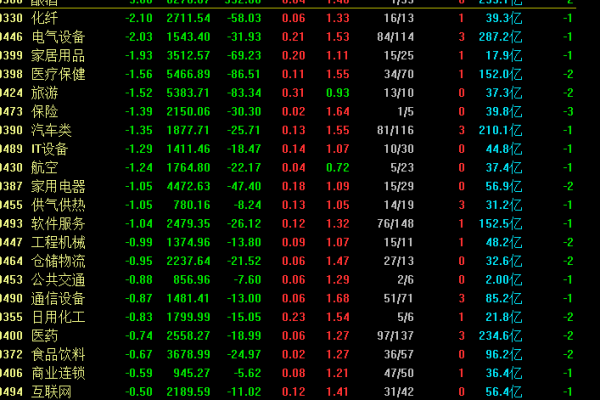Open the 公共交通 sector entry
This screenshot has width=600, height=400.
tap(59, 279)
